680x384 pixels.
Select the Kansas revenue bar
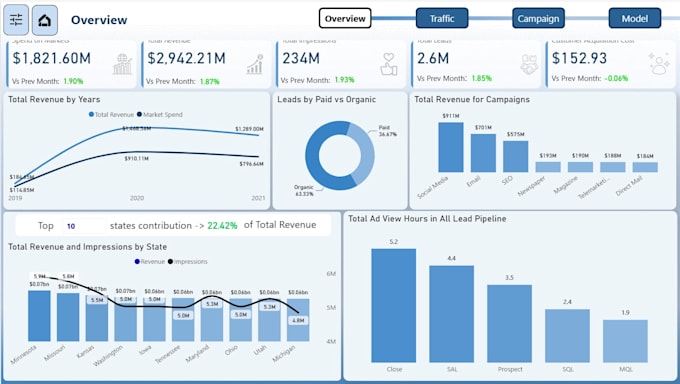[x=97, y=318]
